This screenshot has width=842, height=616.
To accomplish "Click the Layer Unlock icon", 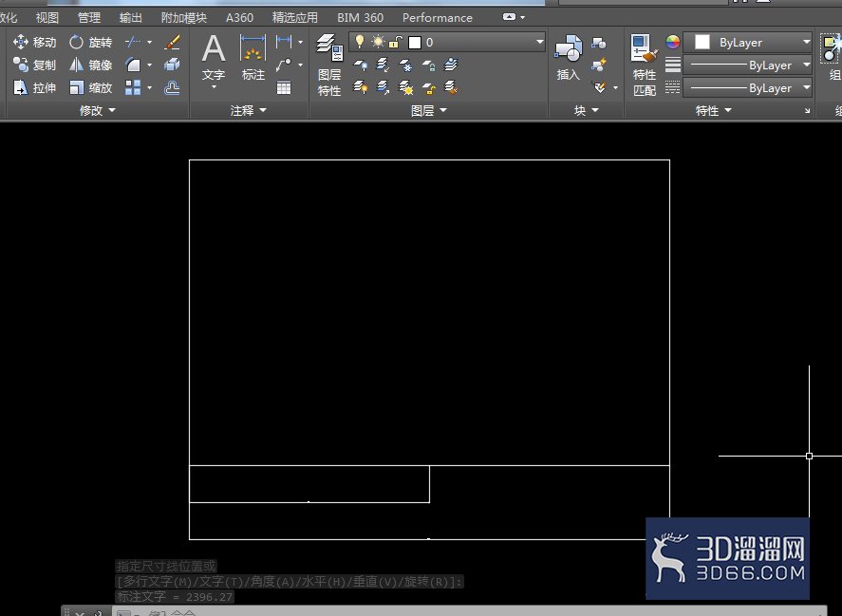I will click(428, 87).
